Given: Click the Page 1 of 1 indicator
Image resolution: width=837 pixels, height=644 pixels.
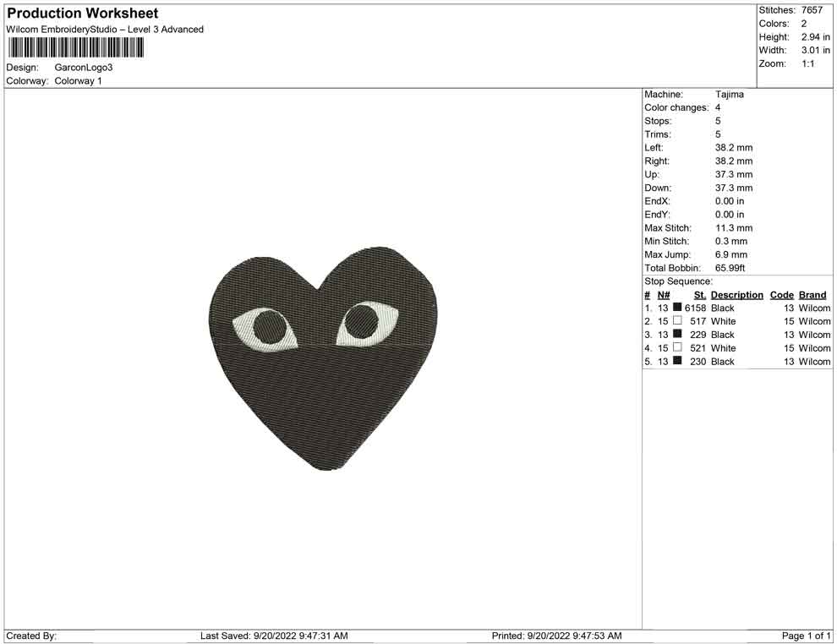Looking at the screenshot, I should [806, 636].
